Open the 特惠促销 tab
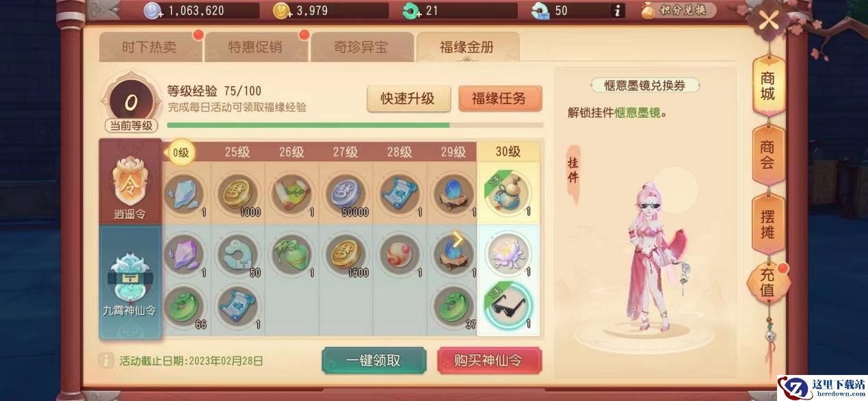Viewport: 868px width, 401px height. [x=255, y=47]
